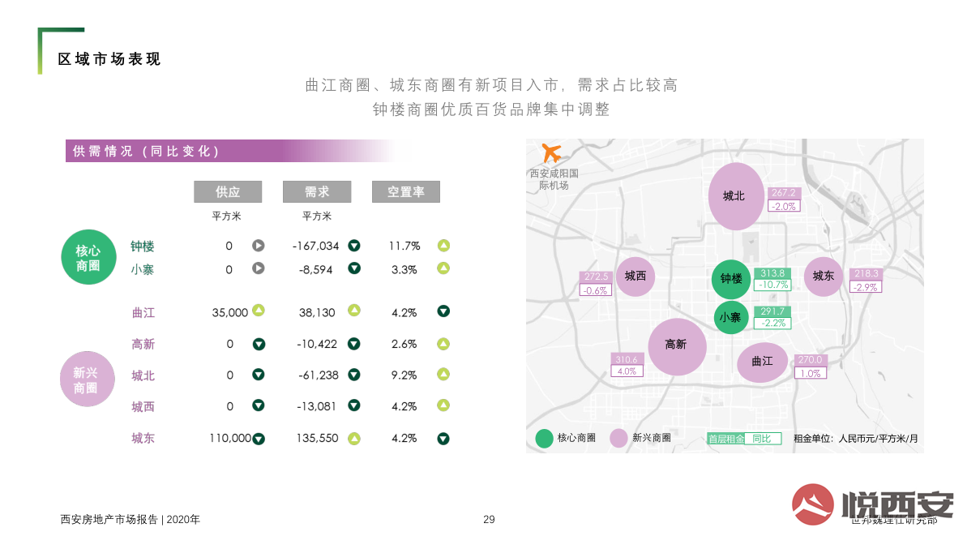Click the gray arrow in 钟楼 supply row
The height and width of the screenshot is (549, 980).
click(259, 246)
